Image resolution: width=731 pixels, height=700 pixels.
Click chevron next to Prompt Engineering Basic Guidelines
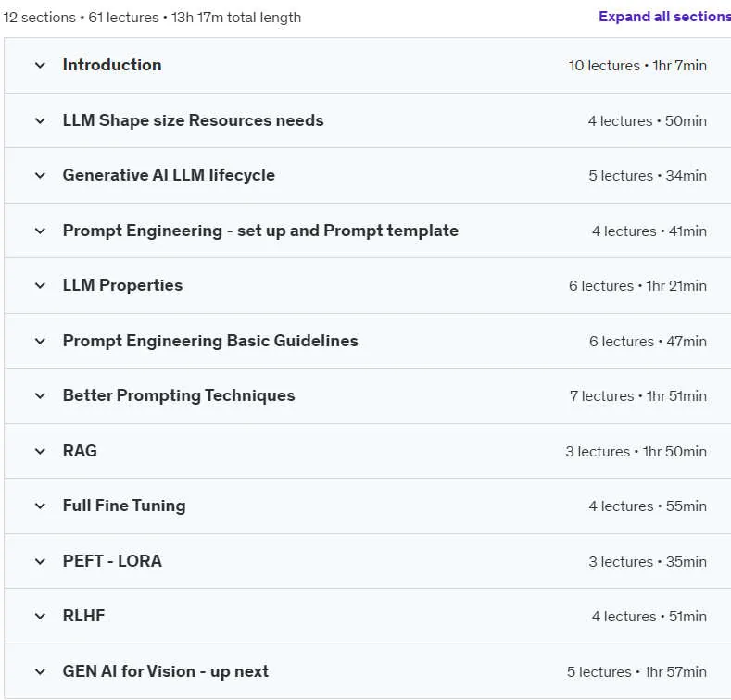[x=40, y=341]
